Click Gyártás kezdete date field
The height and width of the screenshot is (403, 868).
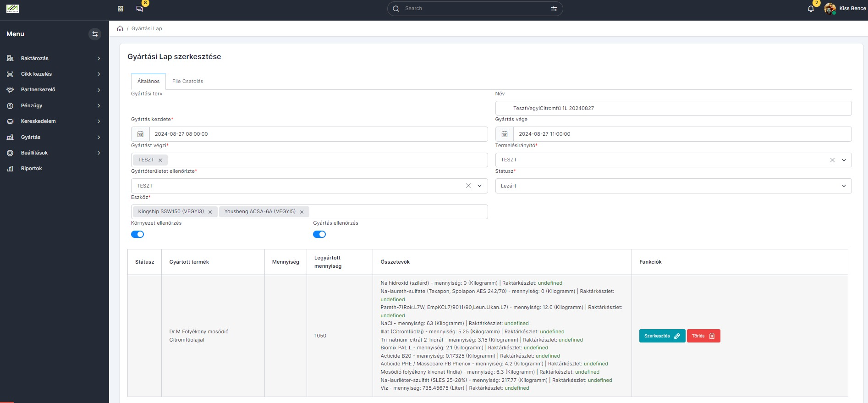coord(319,134)
